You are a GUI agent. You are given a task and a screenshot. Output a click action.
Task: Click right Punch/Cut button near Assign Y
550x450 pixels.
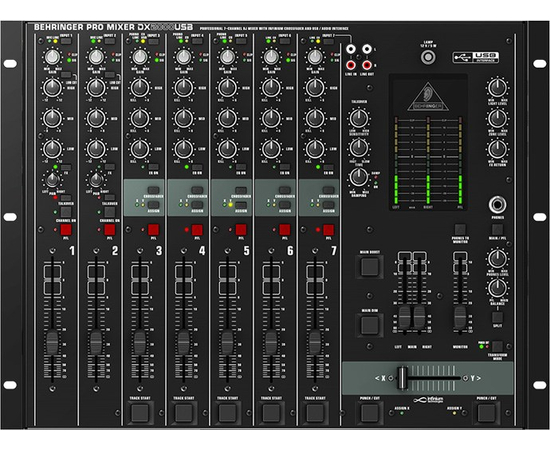pyautogui.click(x=487, y=413)
